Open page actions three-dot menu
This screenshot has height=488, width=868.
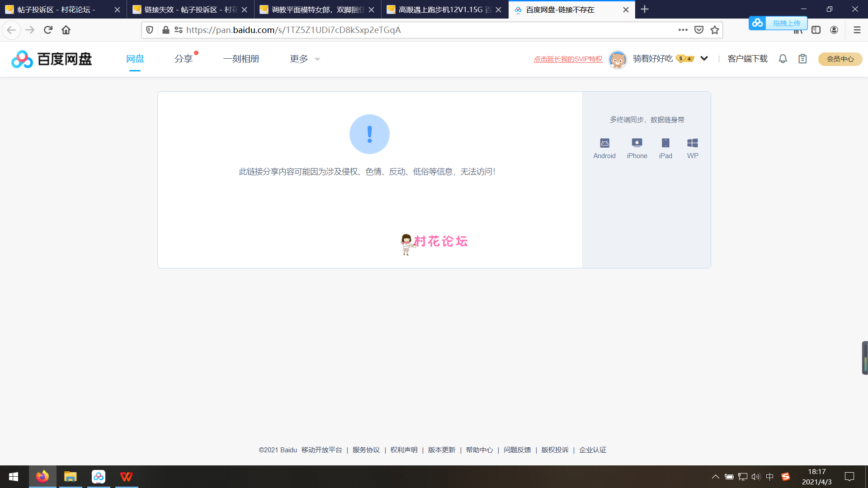[x=683, y=30]
